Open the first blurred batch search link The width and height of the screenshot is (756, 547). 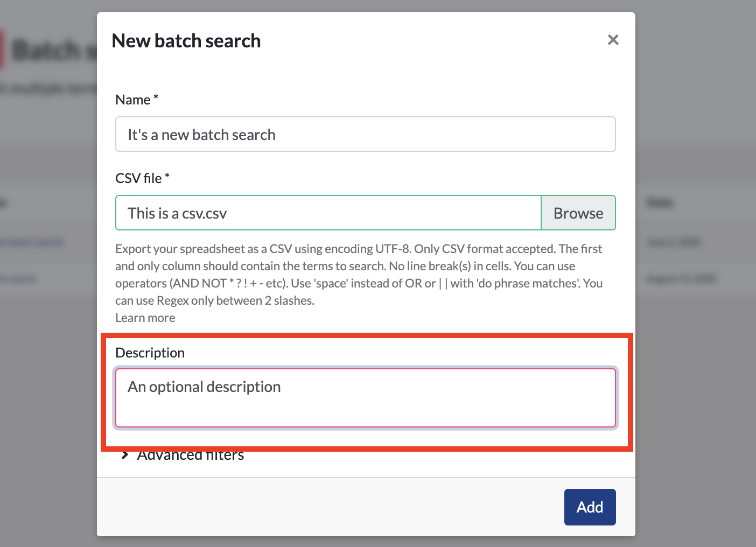click(x=31, y=242)
